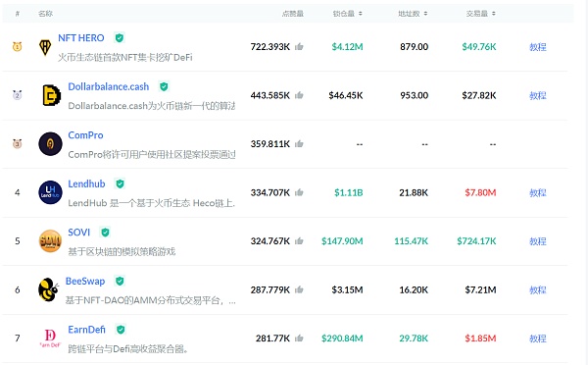Viewport: 588px width, 365px height.
Task: Like NFT HERO with thumbs-up icon
Action: pyautogui.click(x=299, y=47)
